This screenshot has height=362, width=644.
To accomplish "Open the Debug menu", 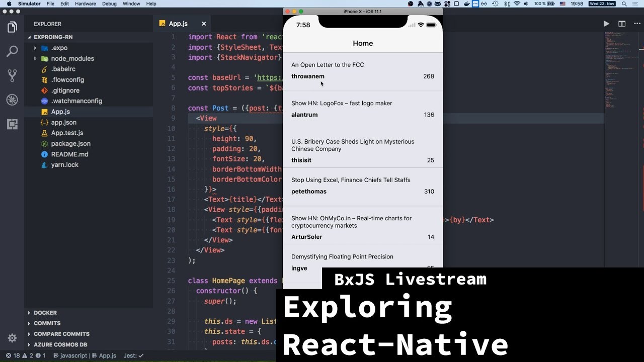I will pos(109,4).
